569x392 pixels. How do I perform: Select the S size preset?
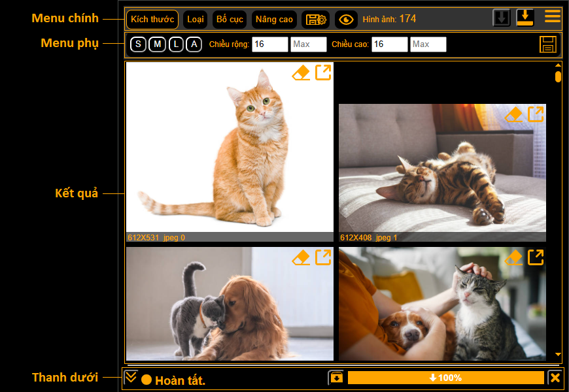point(138,44)
